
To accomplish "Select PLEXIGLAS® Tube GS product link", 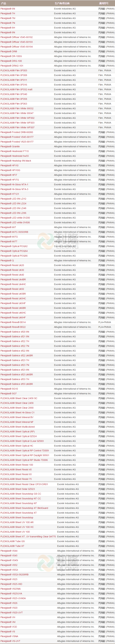I will pyautogui.click(x=12, y=541).
